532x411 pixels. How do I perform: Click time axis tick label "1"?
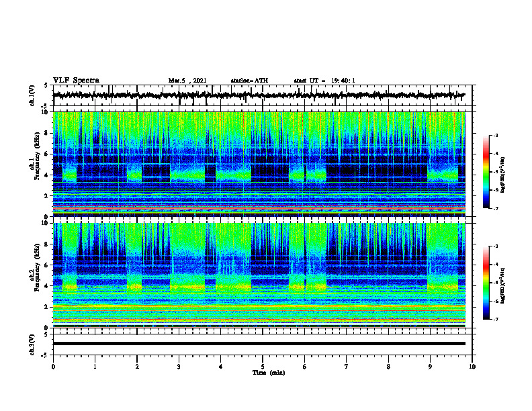point(95,367)
